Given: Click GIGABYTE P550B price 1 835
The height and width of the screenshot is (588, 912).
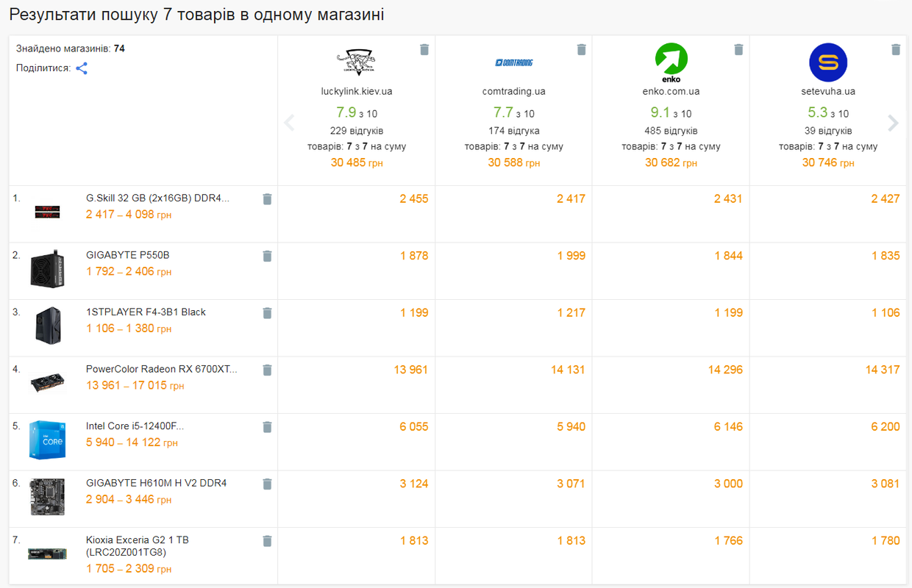Looking at the screenshot, I should click(x=886, y=256).
